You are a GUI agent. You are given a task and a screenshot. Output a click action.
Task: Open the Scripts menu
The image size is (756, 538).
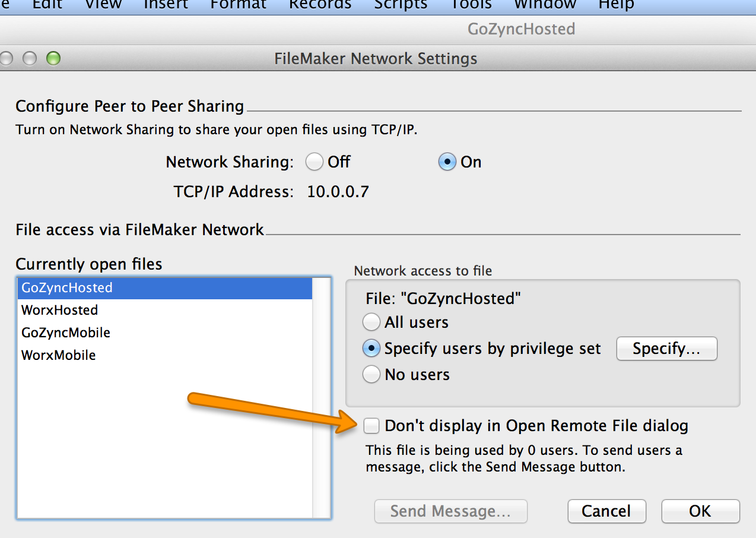[401, 4]
